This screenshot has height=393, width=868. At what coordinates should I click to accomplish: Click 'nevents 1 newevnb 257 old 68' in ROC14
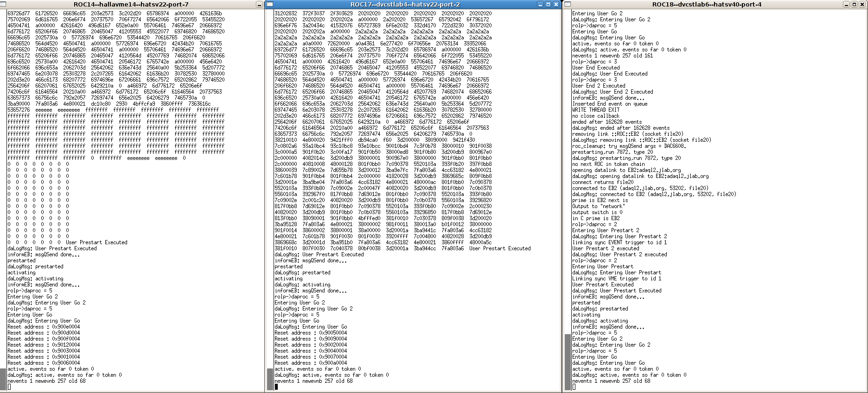point(46,381)
